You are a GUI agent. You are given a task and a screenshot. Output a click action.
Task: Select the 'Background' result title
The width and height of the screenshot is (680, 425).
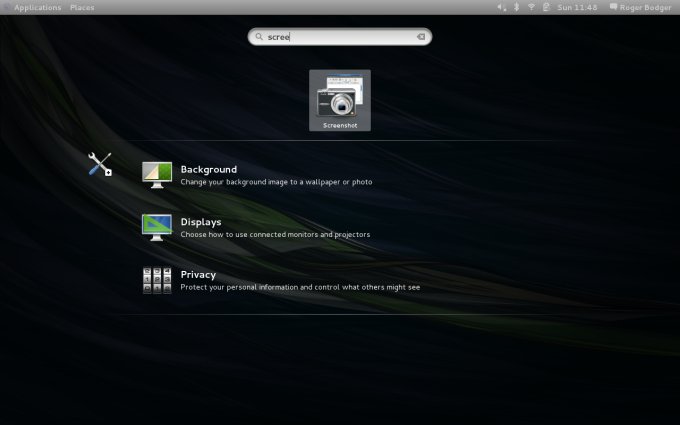tap(209, 170)
